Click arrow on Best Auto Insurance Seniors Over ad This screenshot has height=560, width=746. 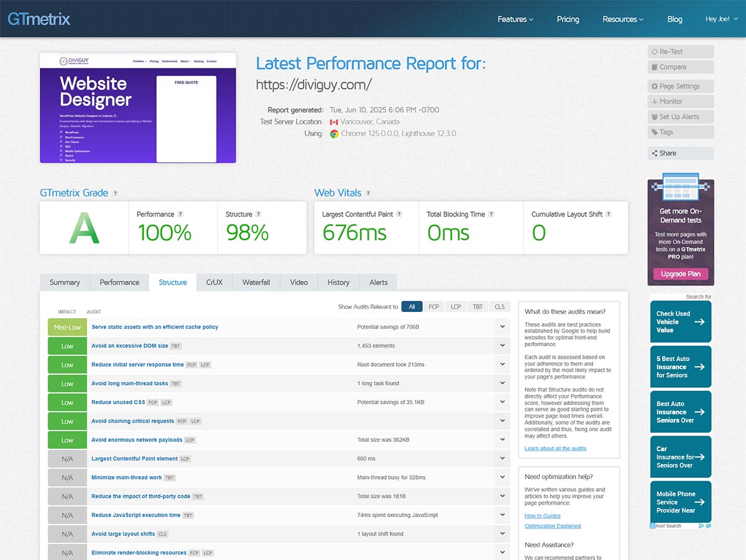click(x=699, y=412)
